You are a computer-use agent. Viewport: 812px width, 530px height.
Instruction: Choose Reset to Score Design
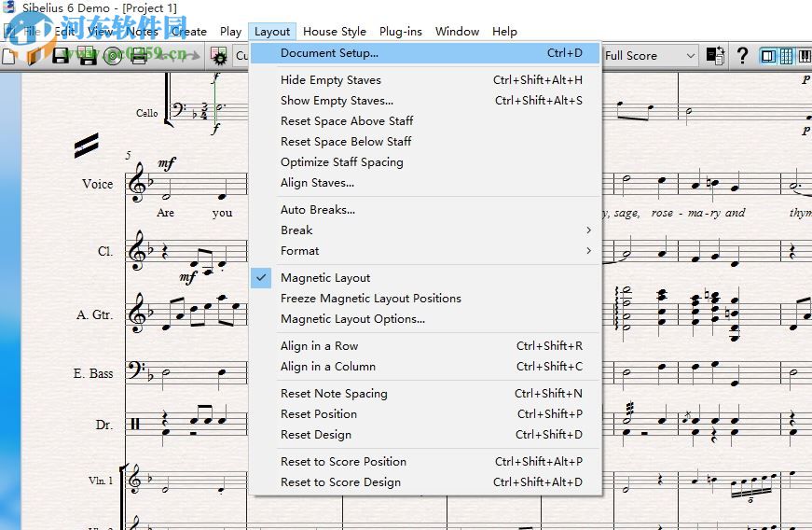pos(424,482)
